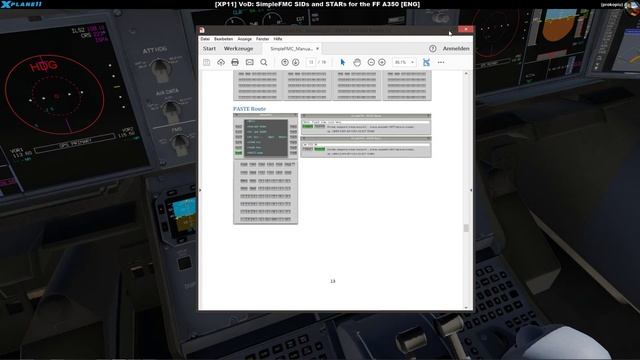This screenshot has height=360, width=640.
Task: Click the standby attitude indicator in cockpit
Action: [184, 218]
